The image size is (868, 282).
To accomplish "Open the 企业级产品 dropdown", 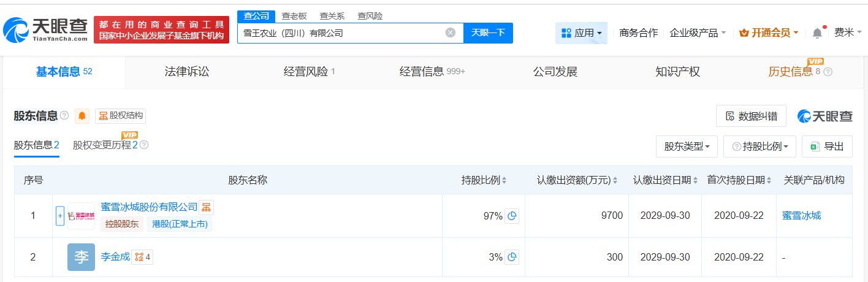I will [x=698, y=33].
